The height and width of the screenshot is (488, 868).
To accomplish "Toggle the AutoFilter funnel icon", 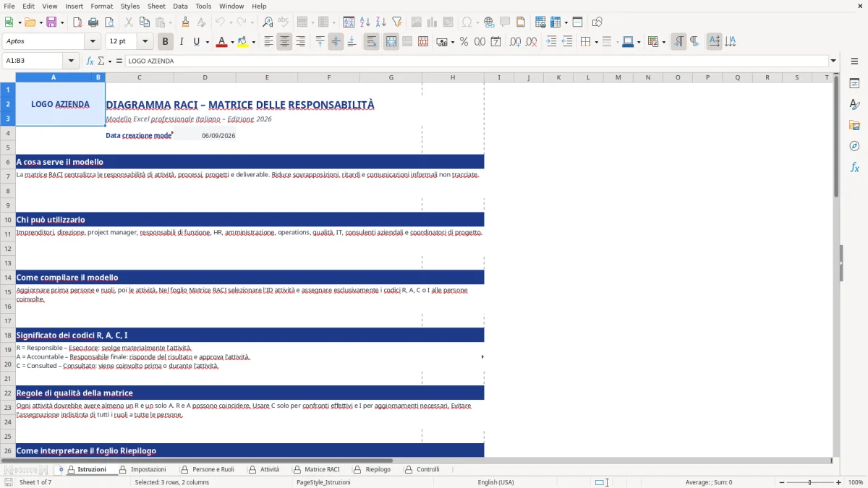I will tap(396, 22).
